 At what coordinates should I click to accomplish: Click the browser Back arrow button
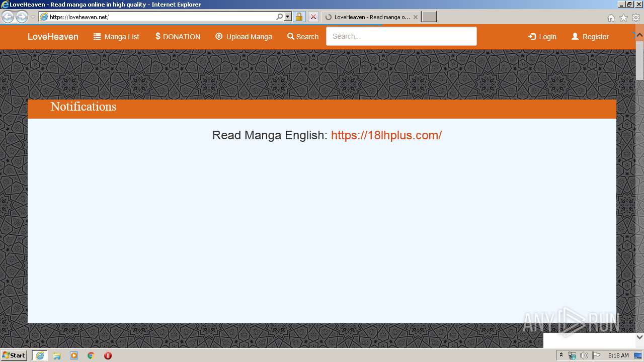point(8,17)
